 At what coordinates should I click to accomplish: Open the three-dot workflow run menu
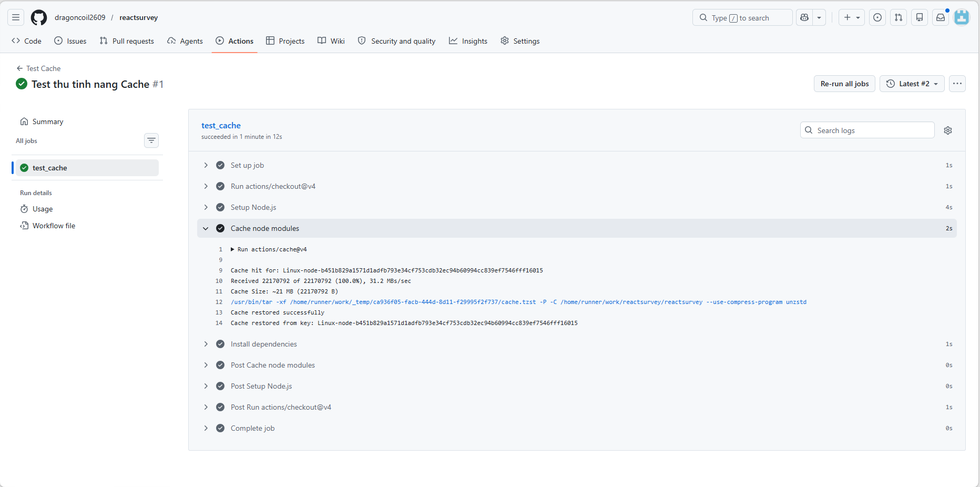[957, 84]
